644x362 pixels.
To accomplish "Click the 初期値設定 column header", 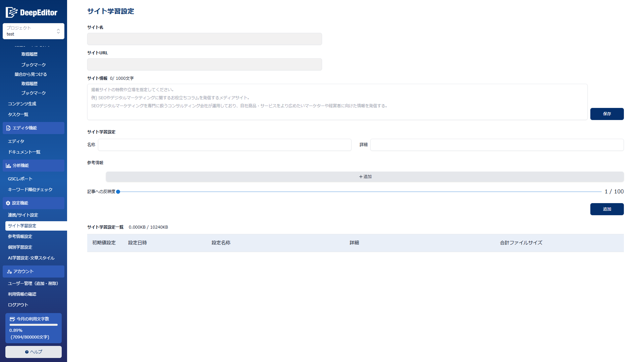I will click(104, 243).
